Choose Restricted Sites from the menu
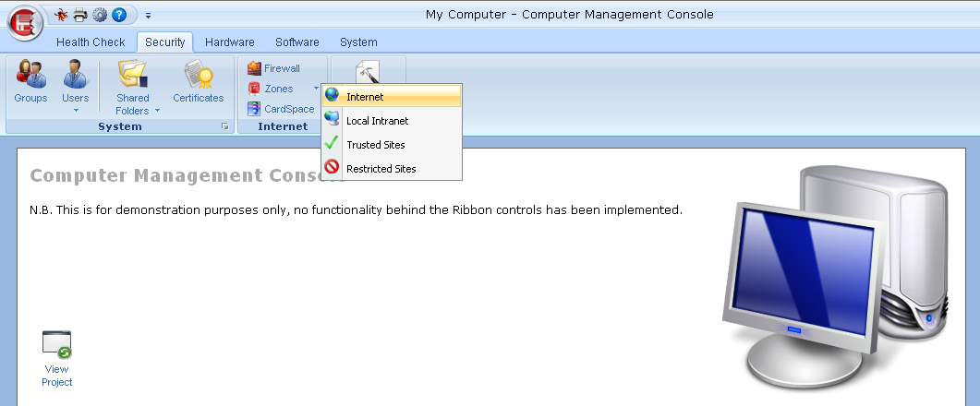 [x=392, y=169]
